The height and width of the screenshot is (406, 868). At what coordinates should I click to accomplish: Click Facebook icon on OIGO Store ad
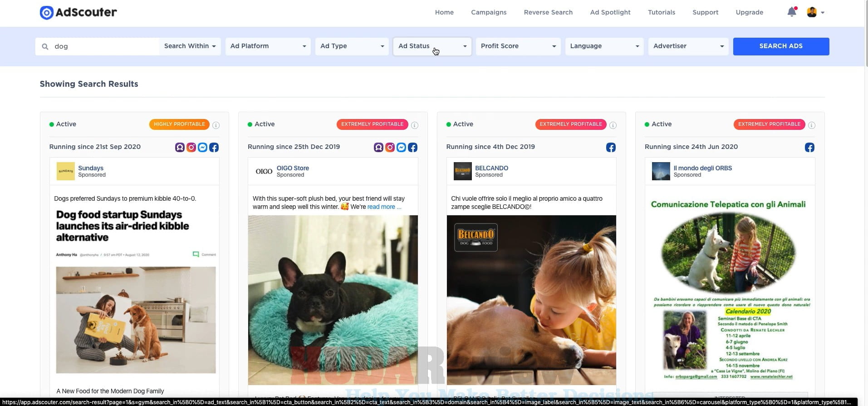pos(413,147)
